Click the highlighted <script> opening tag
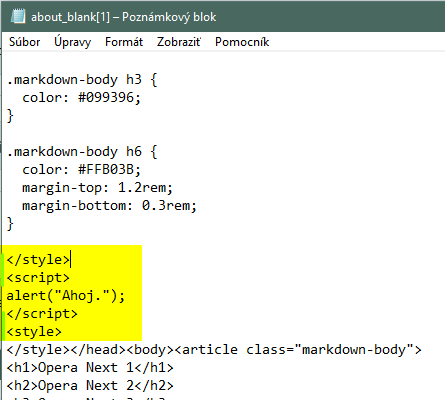This screenshot has height=400, width=445. 38,278
